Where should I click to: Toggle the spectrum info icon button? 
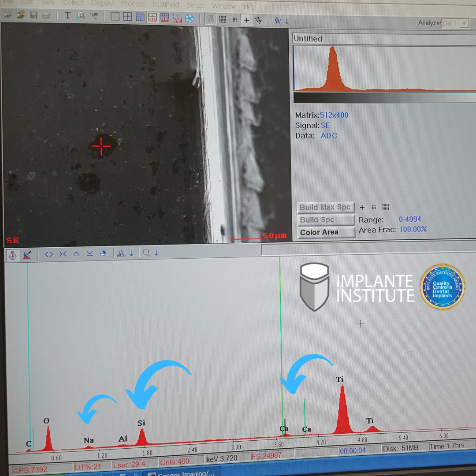[x=13, y=255]
